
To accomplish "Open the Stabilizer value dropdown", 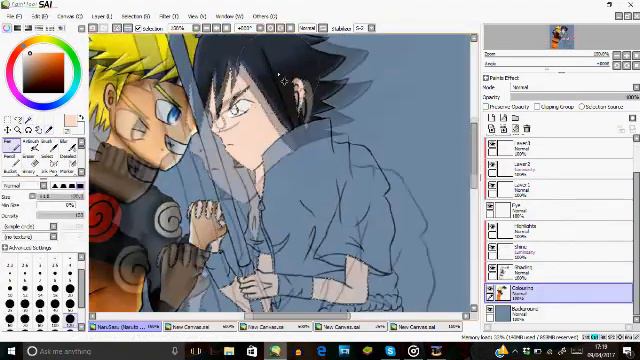I will tap(371, 28).
